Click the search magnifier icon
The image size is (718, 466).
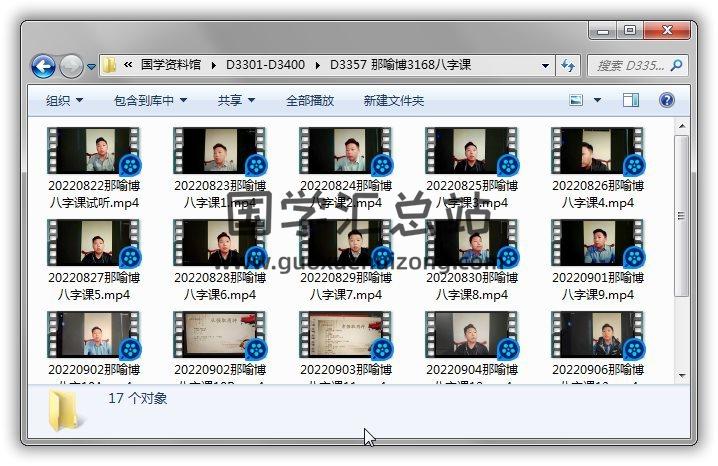tap(676, 65)
